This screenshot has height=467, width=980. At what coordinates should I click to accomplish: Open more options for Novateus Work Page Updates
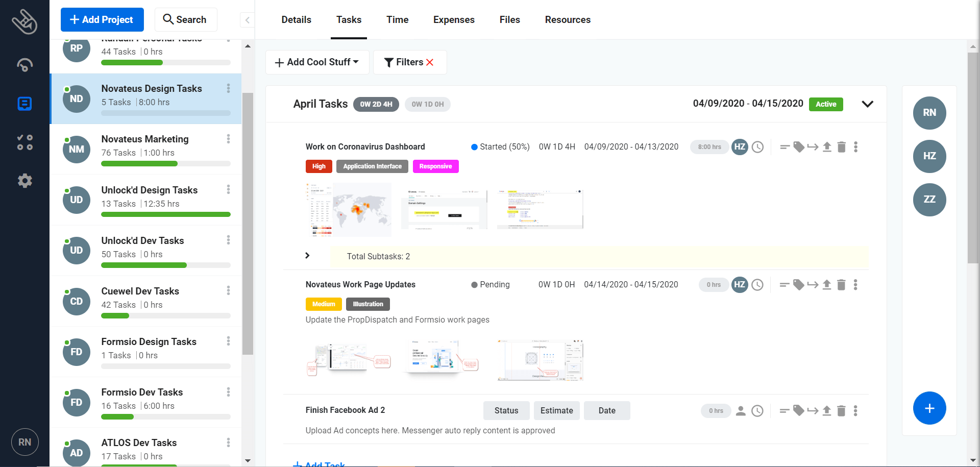point(855,285)
